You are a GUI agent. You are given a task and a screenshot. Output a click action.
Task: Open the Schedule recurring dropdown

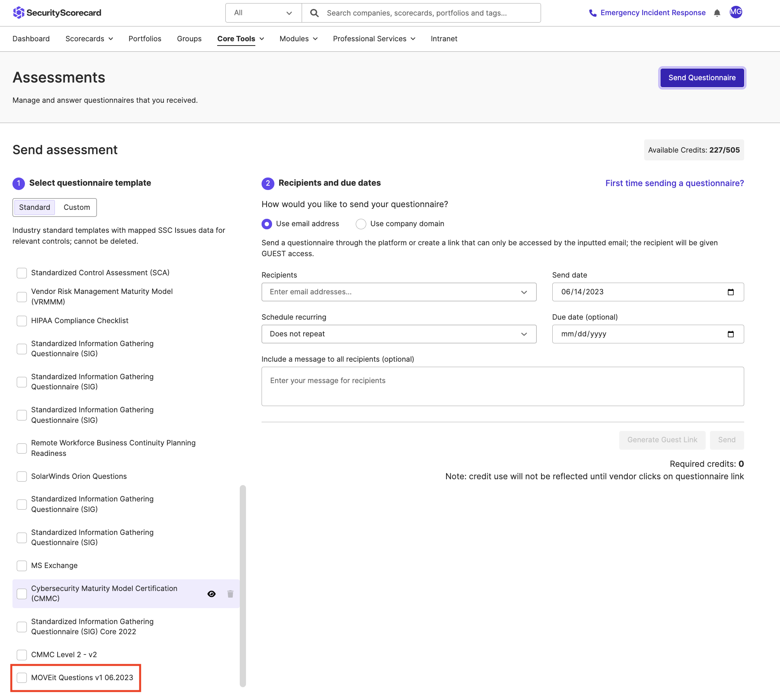[x=399, y=334]
